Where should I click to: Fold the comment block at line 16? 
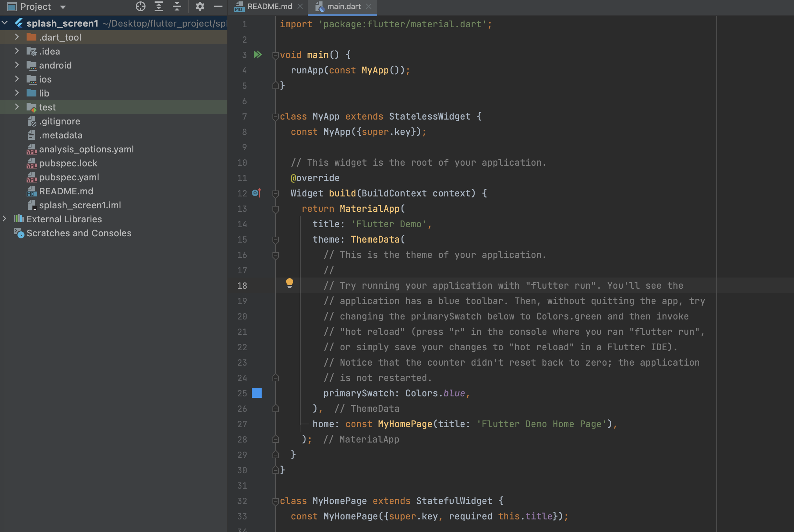tap(276, 255)
